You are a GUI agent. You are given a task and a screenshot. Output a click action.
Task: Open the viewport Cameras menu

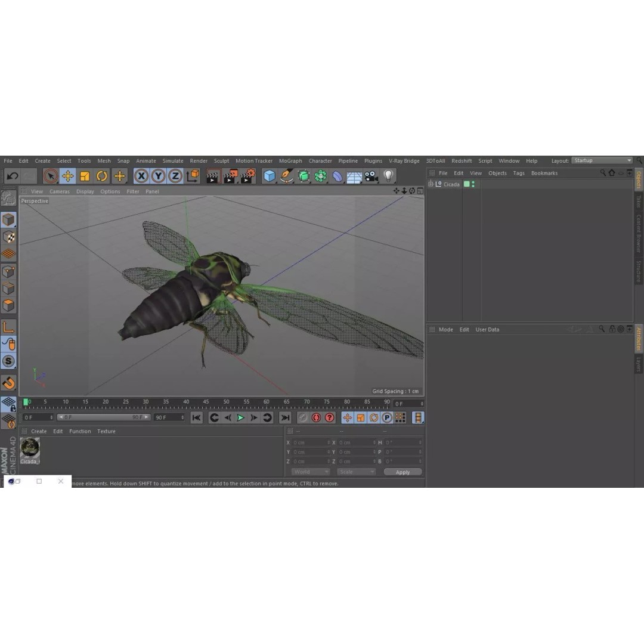[x=60, y=191]
